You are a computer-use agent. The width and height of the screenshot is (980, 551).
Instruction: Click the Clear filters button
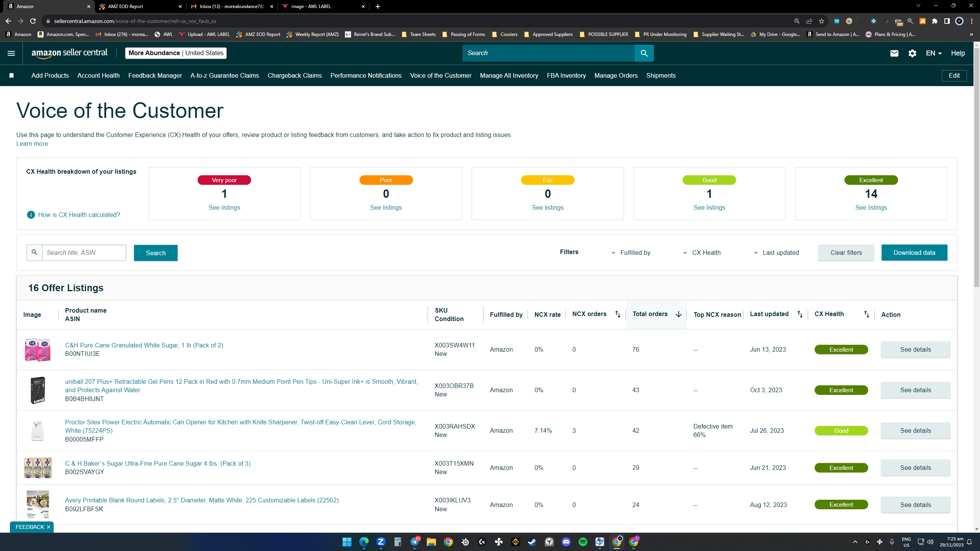click(846, 253)
